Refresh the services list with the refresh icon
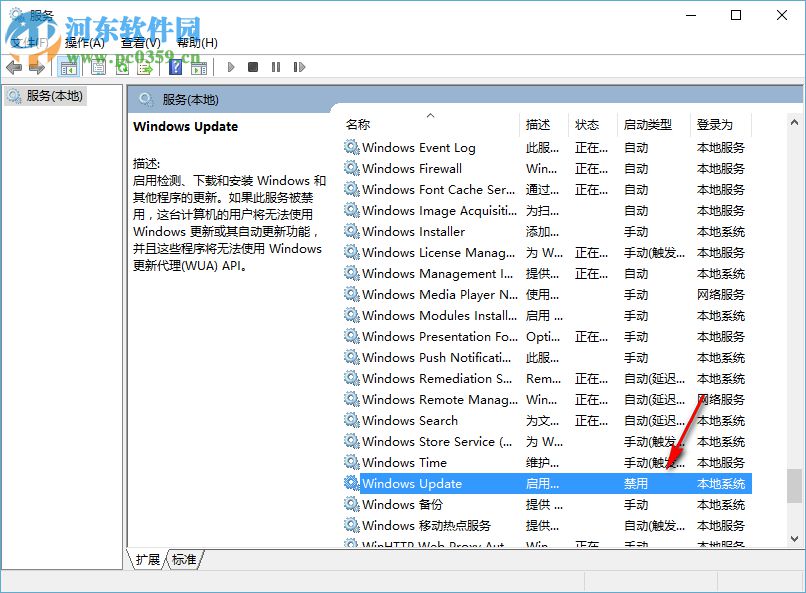 point(122,66)
